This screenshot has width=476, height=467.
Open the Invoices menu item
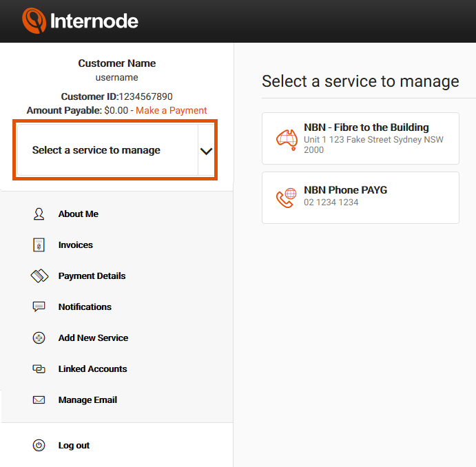[76, 245]
